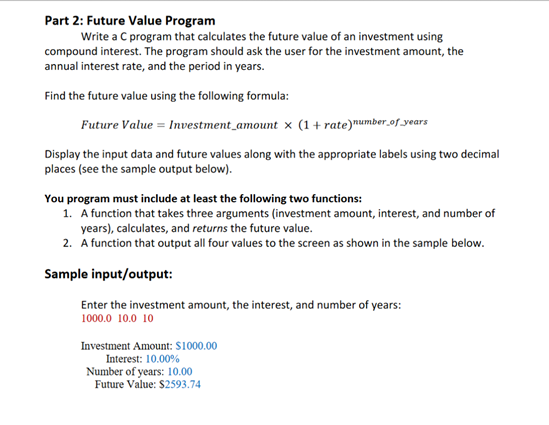Click the red sample input '1000.0 10.0 10'
The image size is (549, 425).
point(117,318)
